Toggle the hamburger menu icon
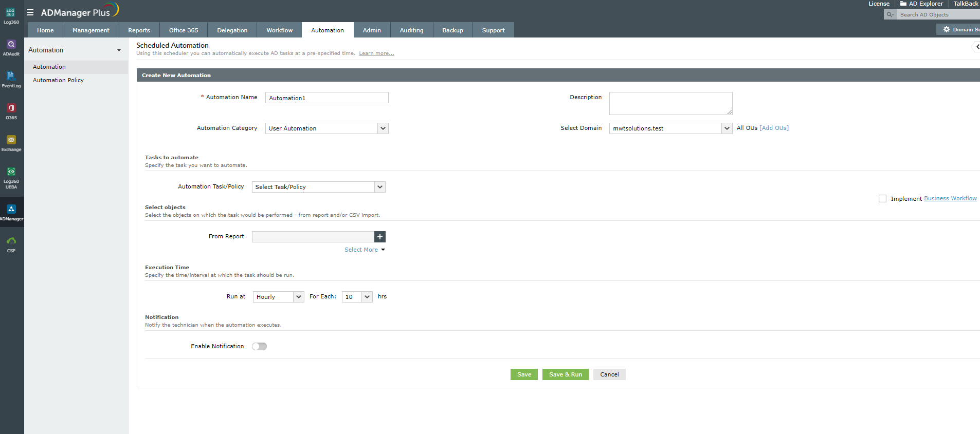980x434 pixels. 30,12
